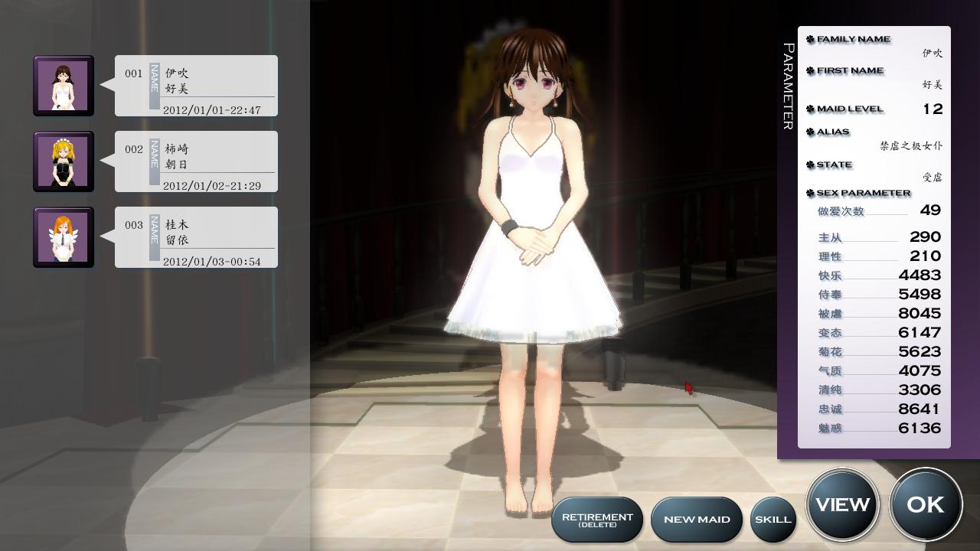Viewport: 980px width, 551px height.
Task: Click the RETIREMENT (DELETE) button
Action: pyautogui.click(x=597, y=520)
